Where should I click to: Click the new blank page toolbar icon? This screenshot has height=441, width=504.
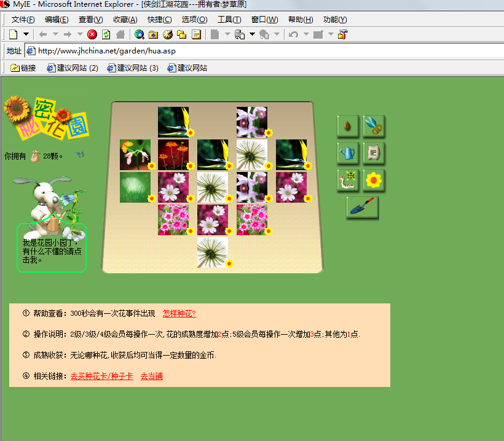pos(13,34)
